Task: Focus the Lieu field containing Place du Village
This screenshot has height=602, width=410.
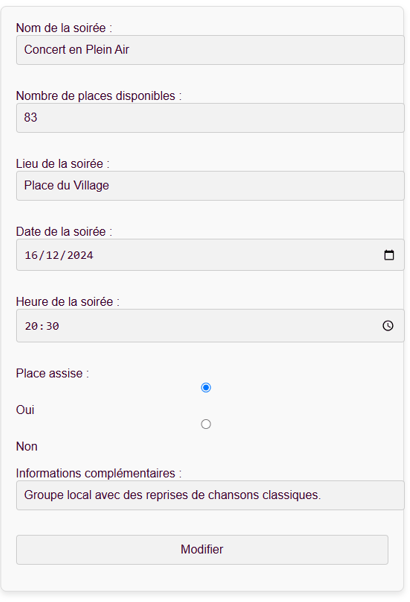Action: pyautogui.click(x=210, y=186)
